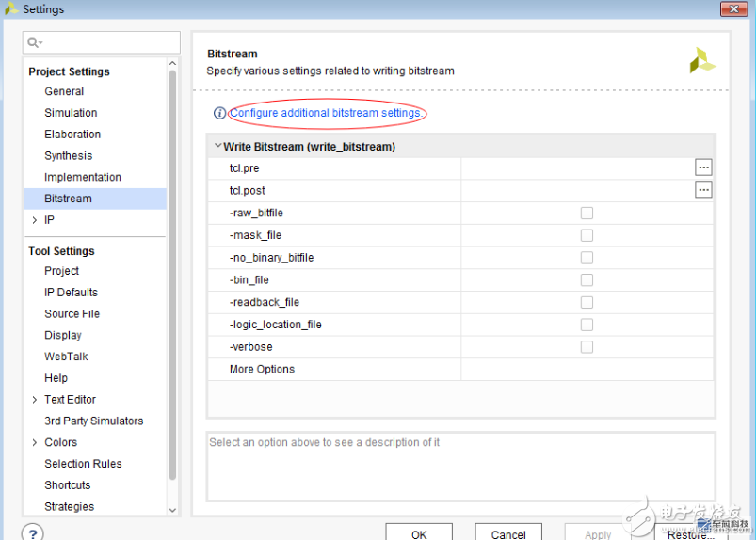This screenshot has height=540, width=756.
Task: Enable the -mask_file checkbox
Action: (587, 235)
